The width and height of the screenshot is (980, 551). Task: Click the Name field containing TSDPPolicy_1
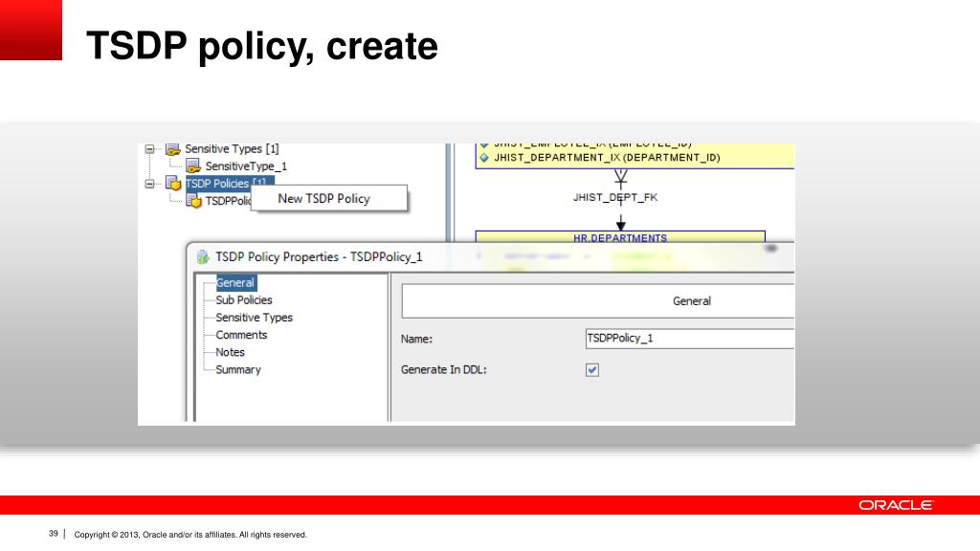[x=690, y=338]
